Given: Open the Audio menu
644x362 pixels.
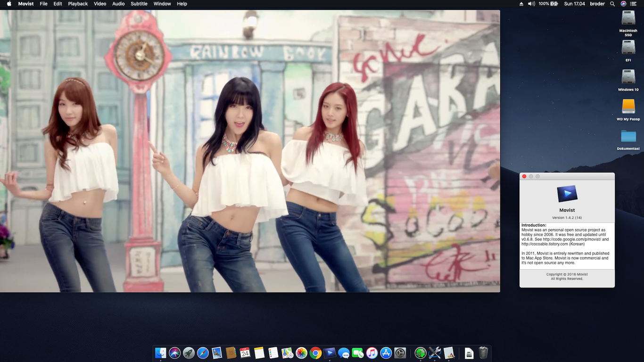Looking at the screenshot, I should (x=118, y=4).
